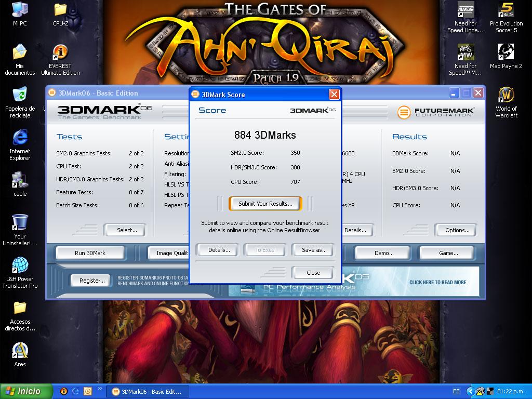Click the ES language indicator
The width and height of the screenshot is (532, 399).
pos(456,392)
